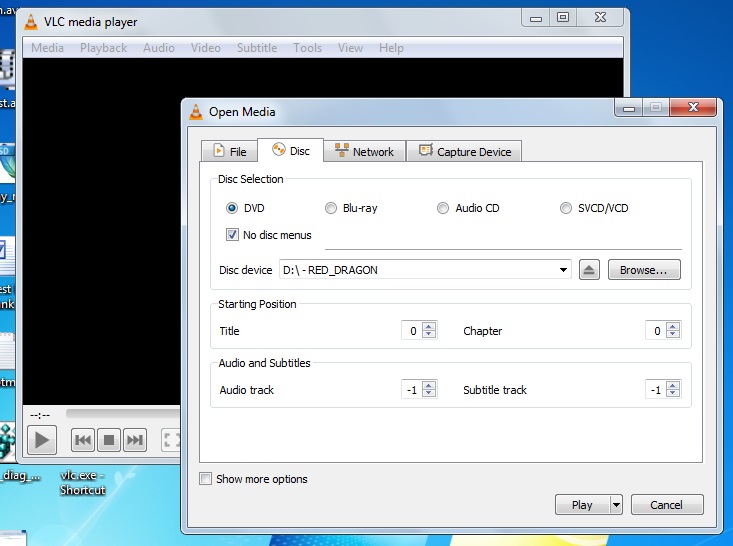Select the DVD radio button

pyautogui.click(x=232, y=208)
